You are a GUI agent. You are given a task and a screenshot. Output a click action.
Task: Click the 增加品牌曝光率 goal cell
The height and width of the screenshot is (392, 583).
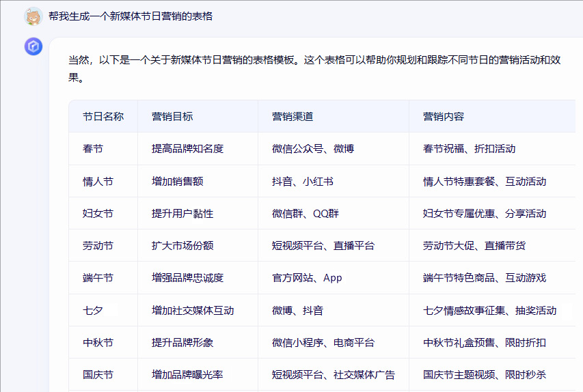coord(187,375)
